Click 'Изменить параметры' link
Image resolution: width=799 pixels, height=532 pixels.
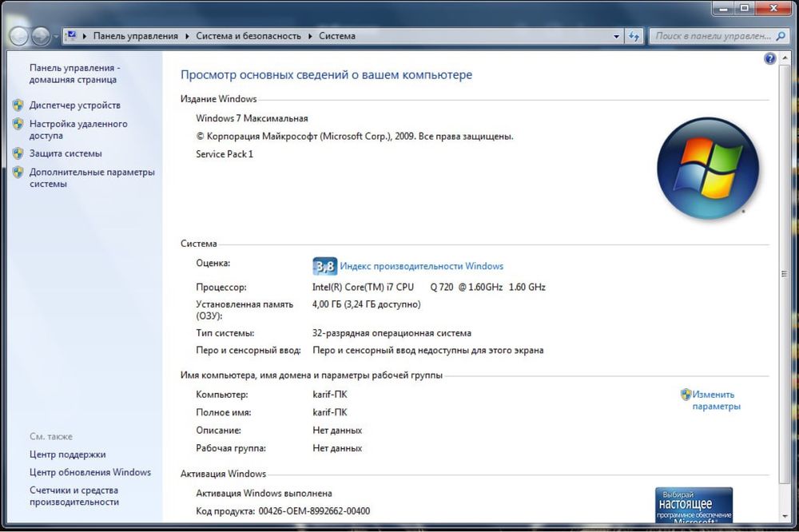716,400
